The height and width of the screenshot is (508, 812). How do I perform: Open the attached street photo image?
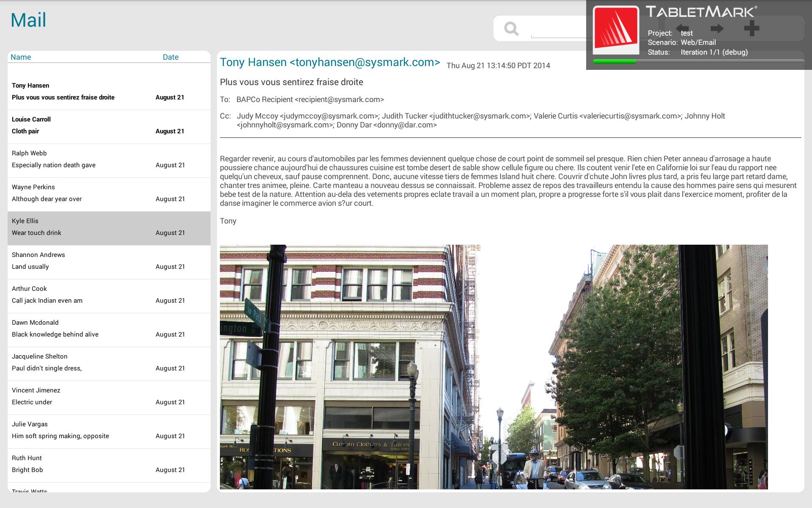click(x=494, y=367)
